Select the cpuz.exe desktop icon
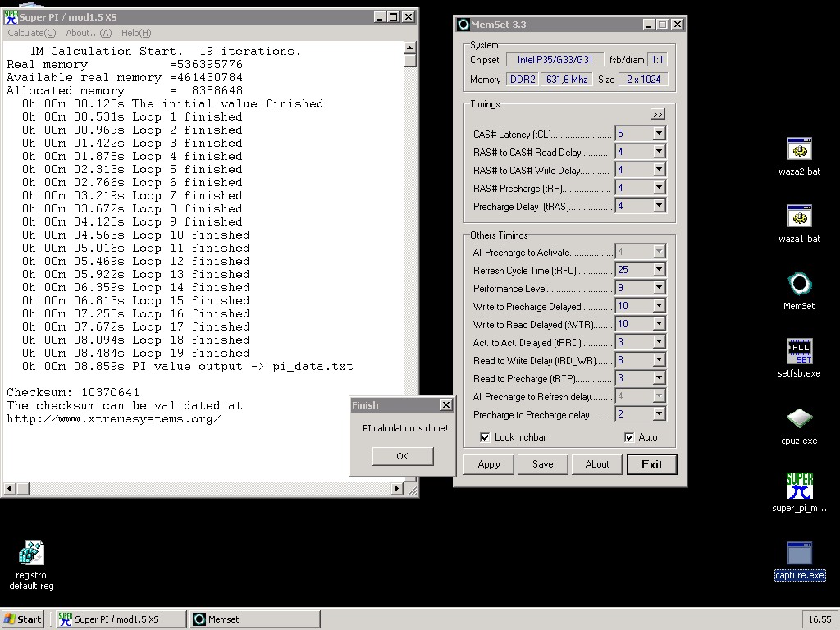Image resolution: width=840 pixels, height=630 pixels. tap(799, 426)
